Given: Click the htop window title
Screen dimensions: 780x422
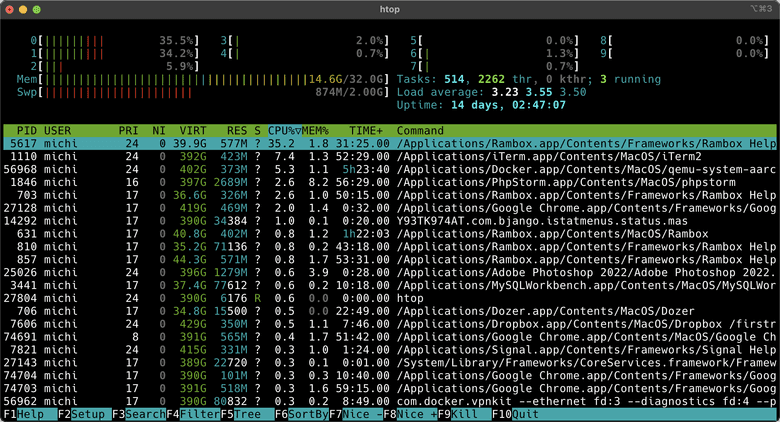Looking at the screenshot, I should tap(390, 9).
